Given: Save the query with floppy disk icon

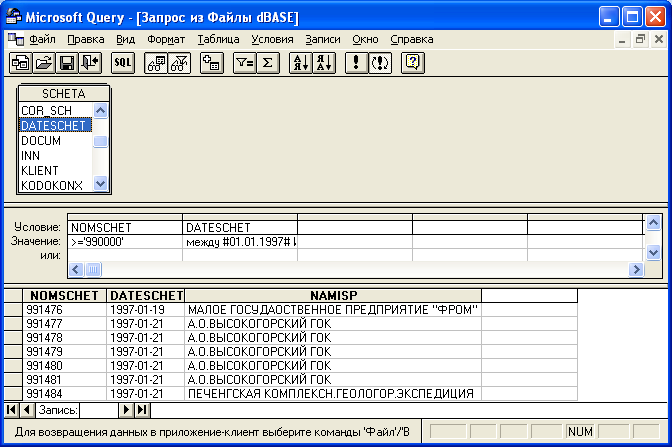Looking at the screenshot, I should (67, 63).
